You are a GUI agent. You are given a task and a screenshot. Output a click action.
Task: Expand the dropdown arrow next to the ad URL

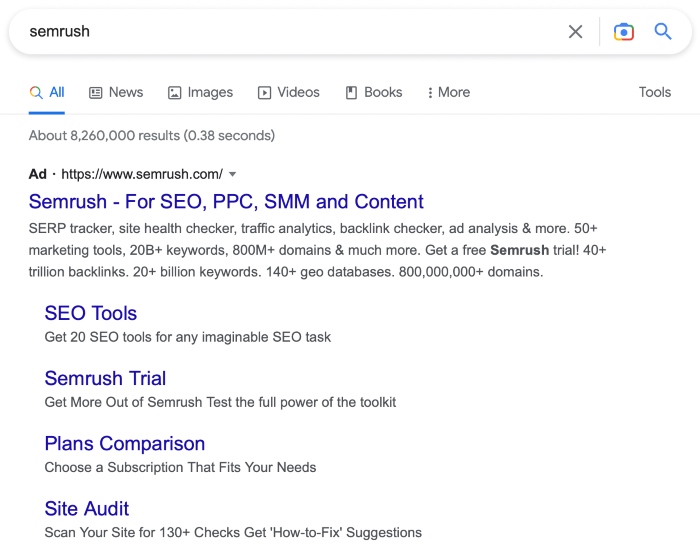[x=233, y=174]
